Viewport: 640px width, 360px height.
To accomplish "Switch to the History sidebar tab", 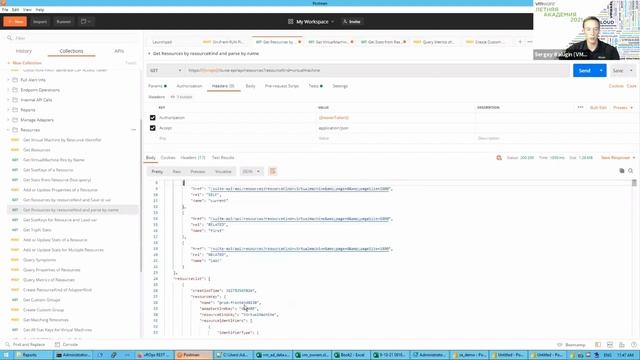I will (x=24, y=51).
